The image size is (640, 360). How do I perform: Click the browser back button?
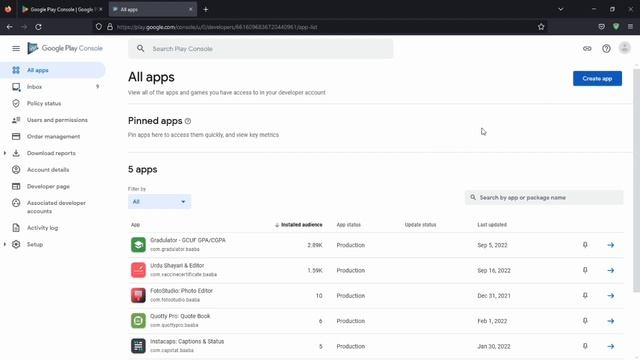9,27
